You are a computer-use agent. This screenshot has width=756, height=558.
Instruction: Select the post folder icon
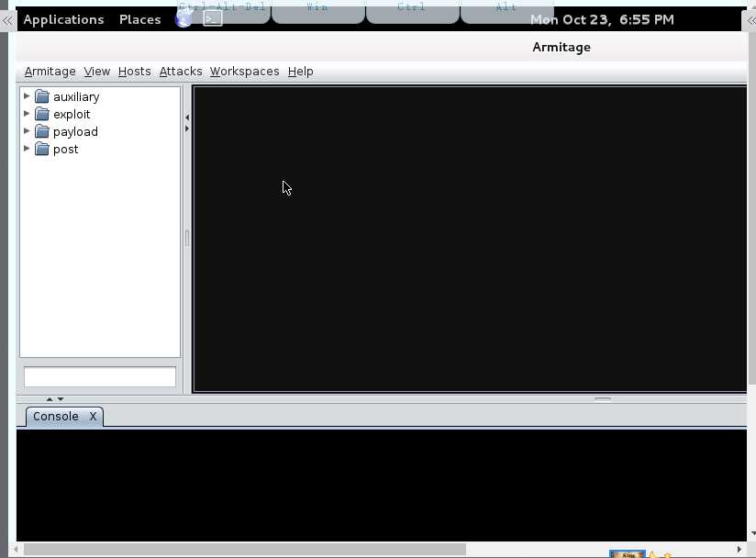click(42, 149)
